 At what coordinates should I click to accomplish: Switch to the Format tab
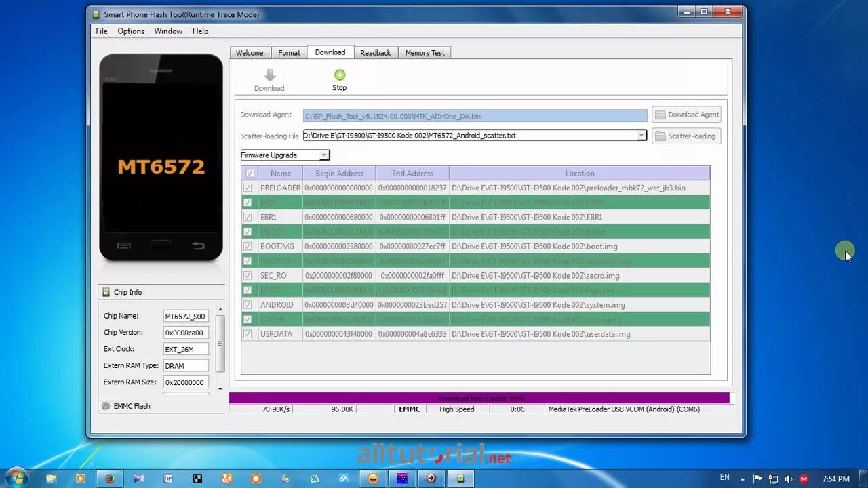pyautogui.click(x=289, y=53)
